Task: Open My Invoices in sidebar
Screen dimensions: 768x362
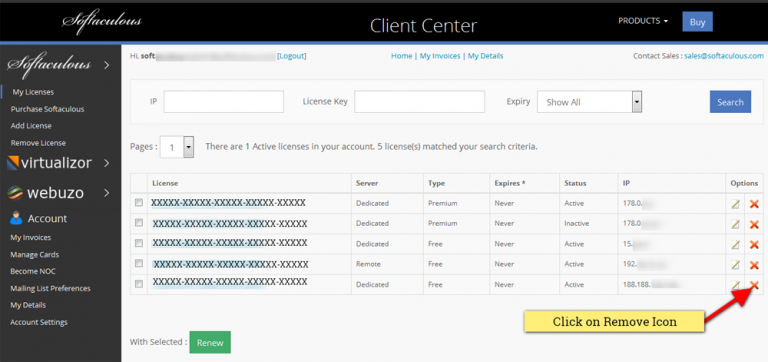Action: 30,238
